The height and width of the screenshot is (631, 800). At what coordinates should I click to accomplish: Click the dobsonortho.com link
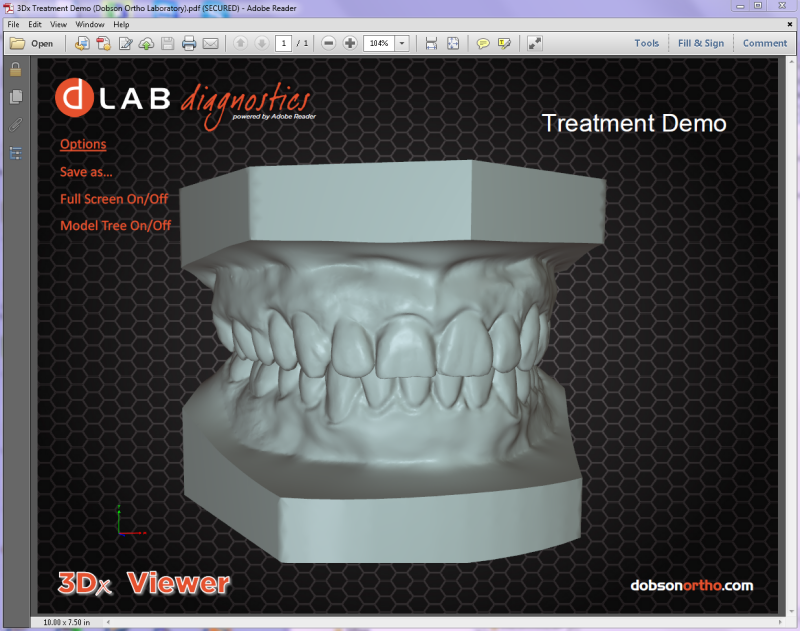tap(691, 586)
